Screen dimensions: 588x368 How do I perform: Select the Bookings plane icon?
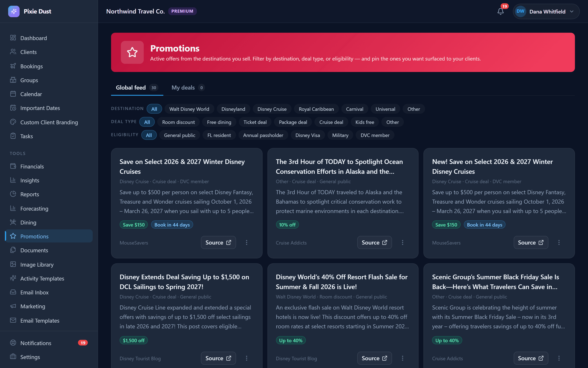click(13, 66)
